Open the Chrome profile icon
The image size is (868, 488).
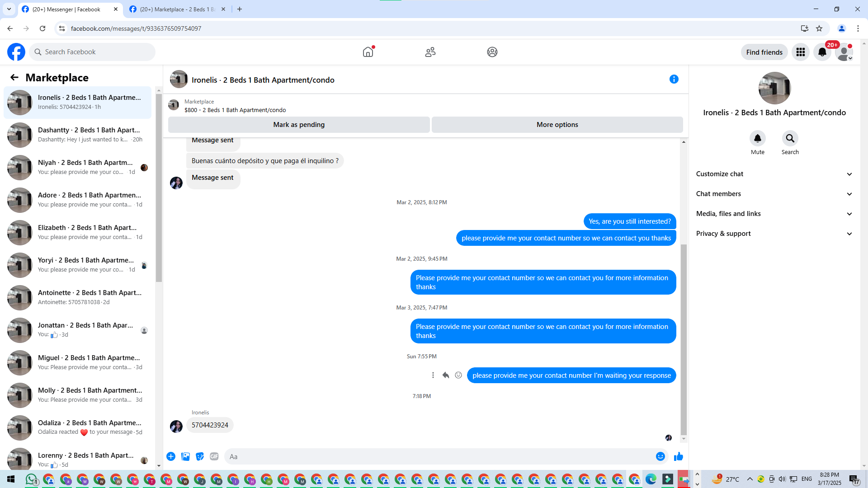(x=842, y=28)
